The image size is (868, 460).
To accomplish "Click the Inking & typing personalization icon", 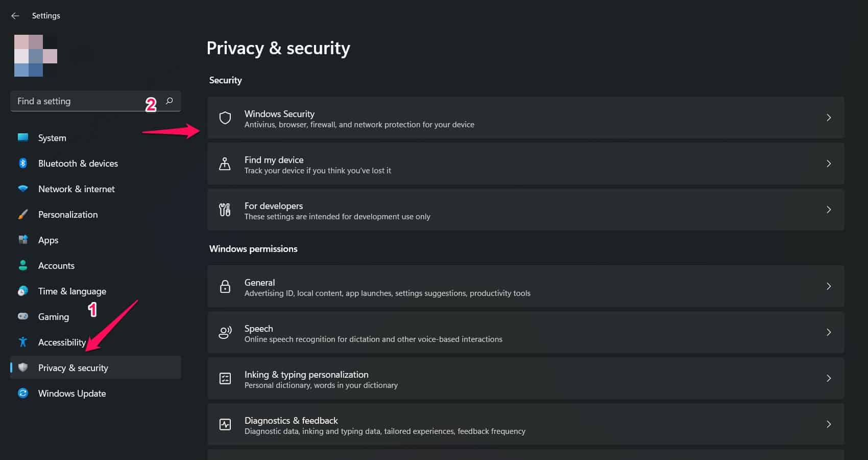I will 225,379.
